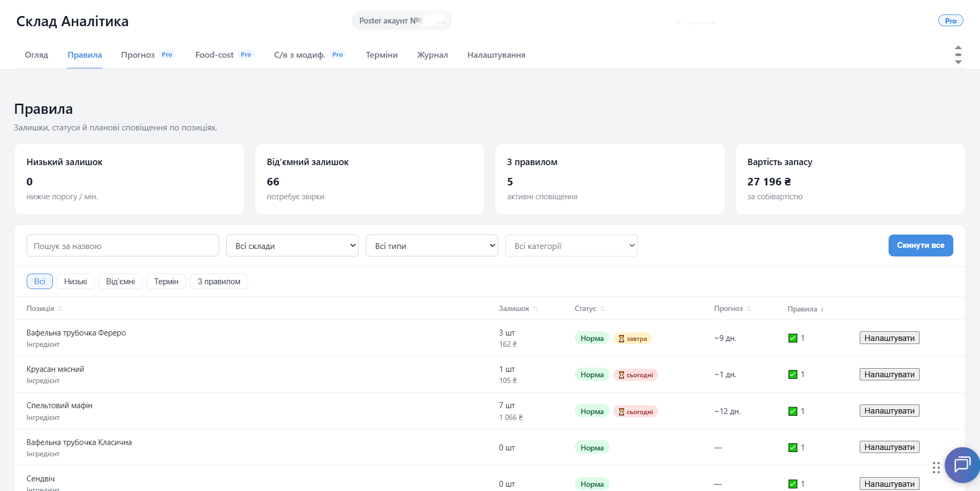
Task: Open the Всі типи dropdown
Action: coord(432,246)
